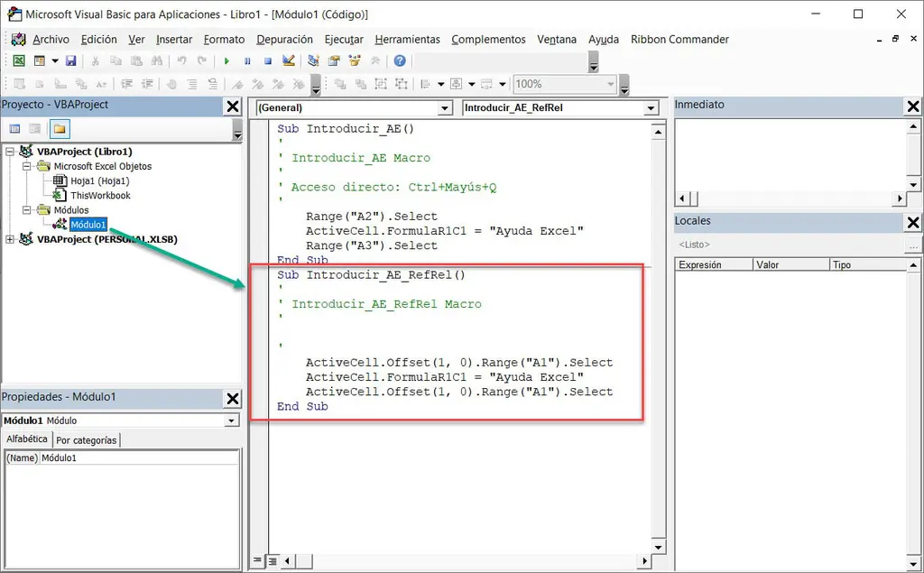Open the Ejecutar menu
The height and width of the screenshot is (573, 924).
(344, 39)
